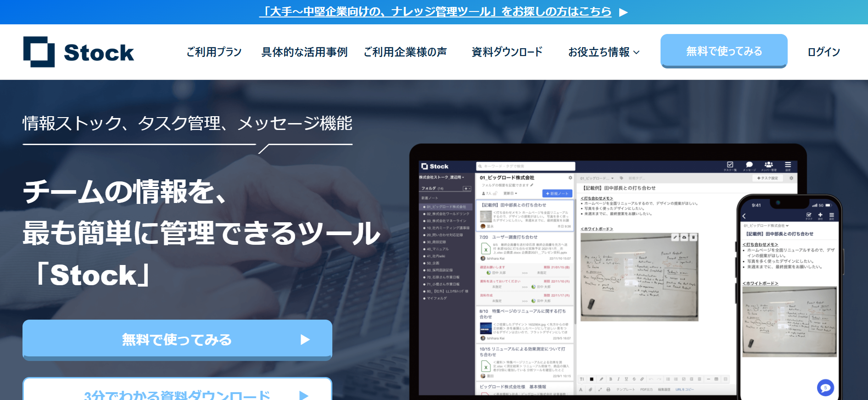Toggle bold formatting in note editor toolbar
The height and width of the screenshot is (400, 868).
click(x=610, y=379)
